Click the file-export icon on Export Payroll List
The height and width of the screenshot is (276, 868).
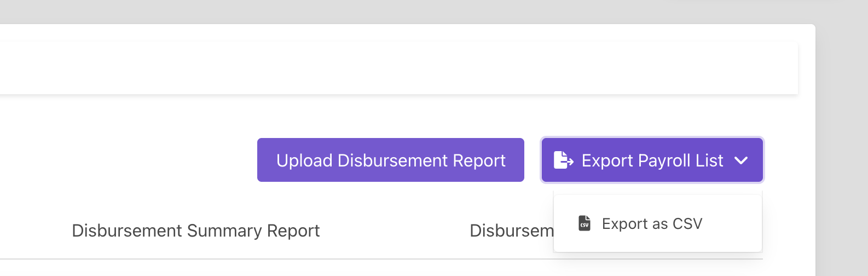564,160
